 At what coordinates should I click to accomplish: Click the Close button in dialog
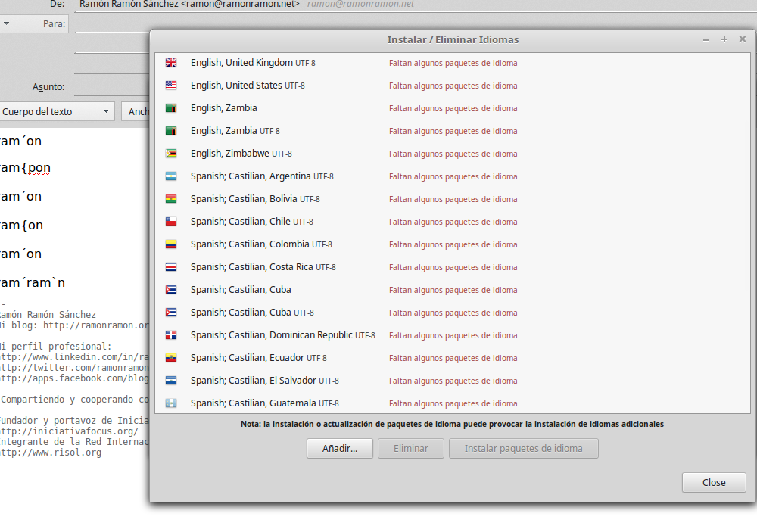coord(713,482)
